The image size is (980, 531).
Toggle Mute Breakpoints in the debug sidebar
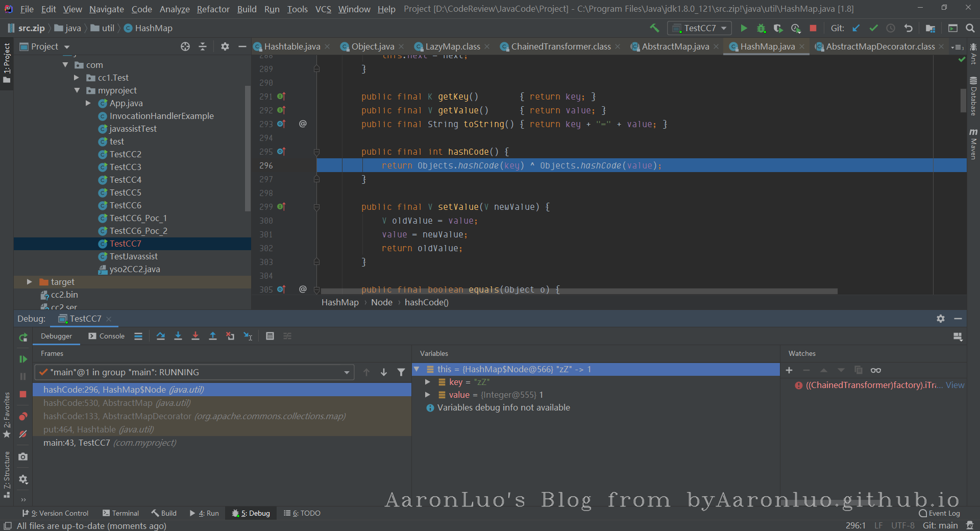23,434
